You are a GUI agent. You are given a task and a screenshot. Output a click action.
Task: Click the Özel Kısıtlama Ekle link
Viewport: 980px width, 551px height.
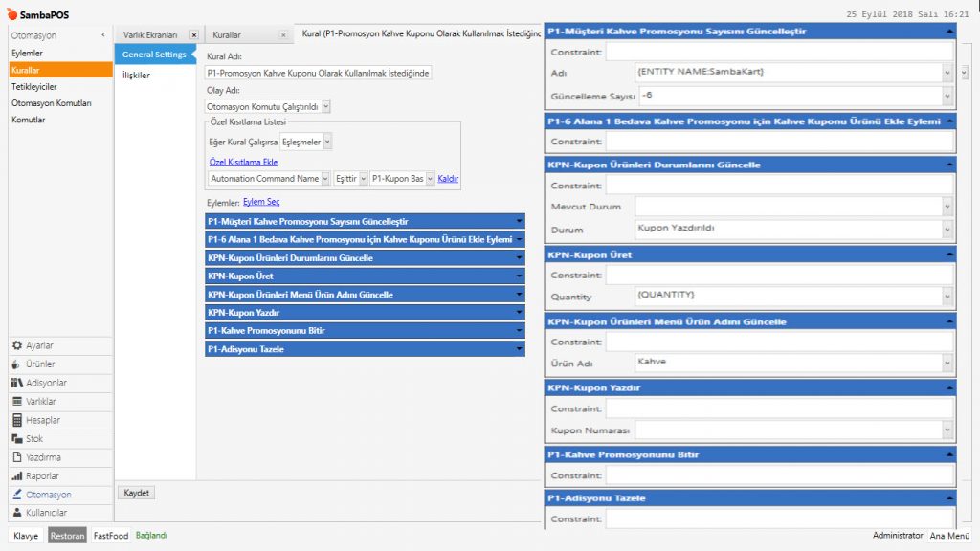243,162
